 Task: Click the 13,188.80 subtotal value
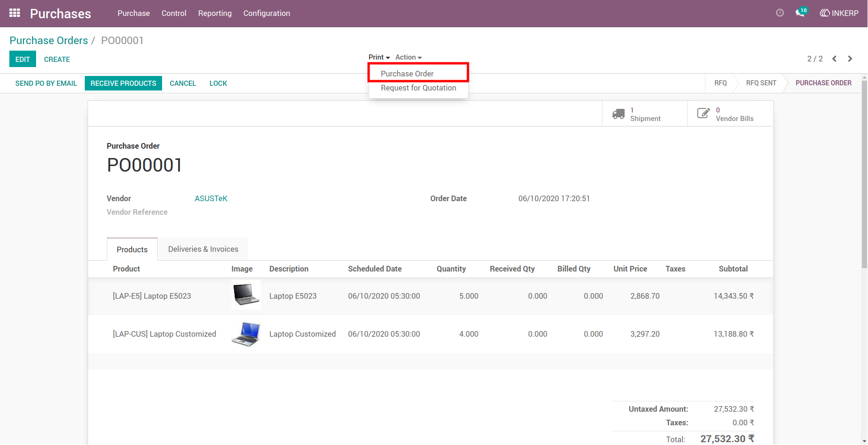[x=734, y=334]
